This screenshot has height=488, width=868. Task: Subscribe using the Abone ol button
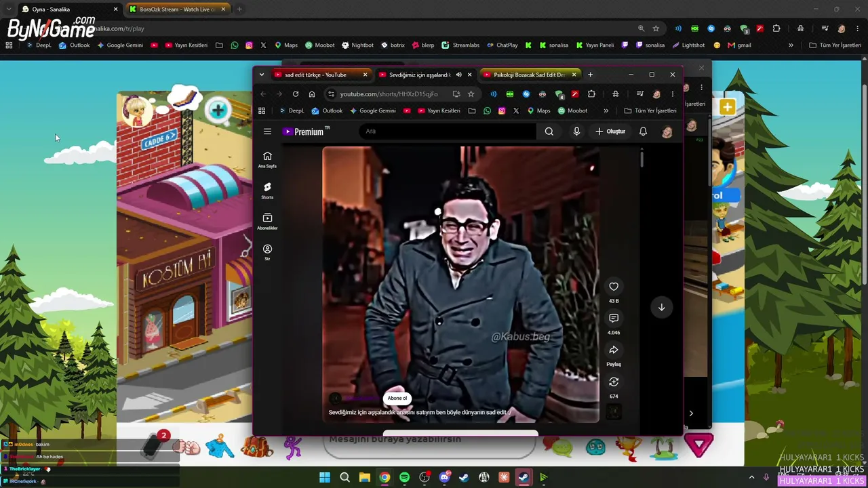397,399
